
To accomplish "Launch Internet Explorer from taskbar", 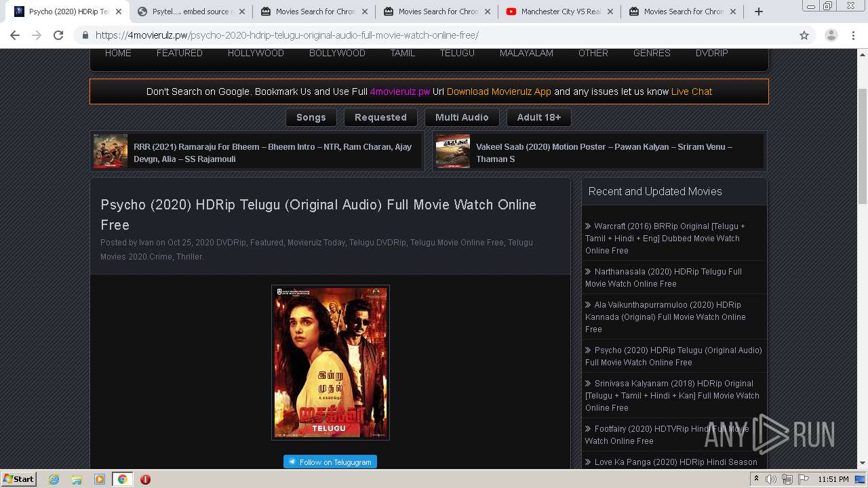I will coord(54,479).
